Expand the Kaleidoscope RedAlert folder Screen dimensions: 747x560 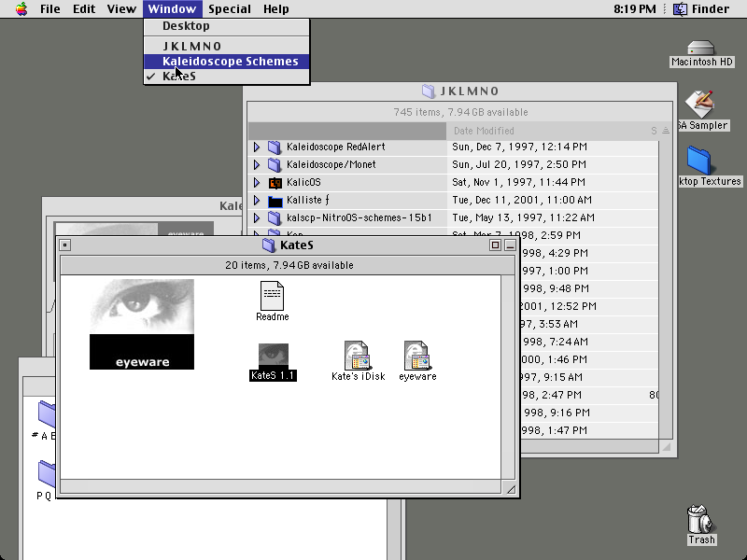click(256, 147)
